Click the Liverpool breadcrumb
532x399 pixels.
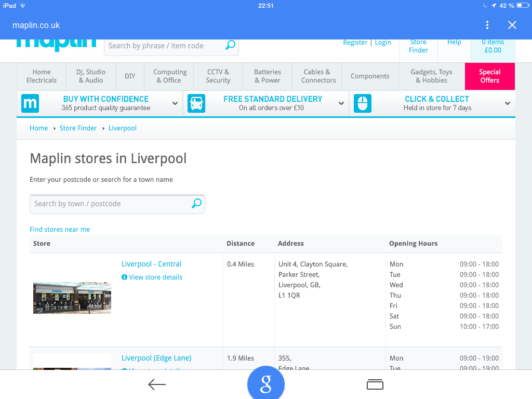[123, 128]
